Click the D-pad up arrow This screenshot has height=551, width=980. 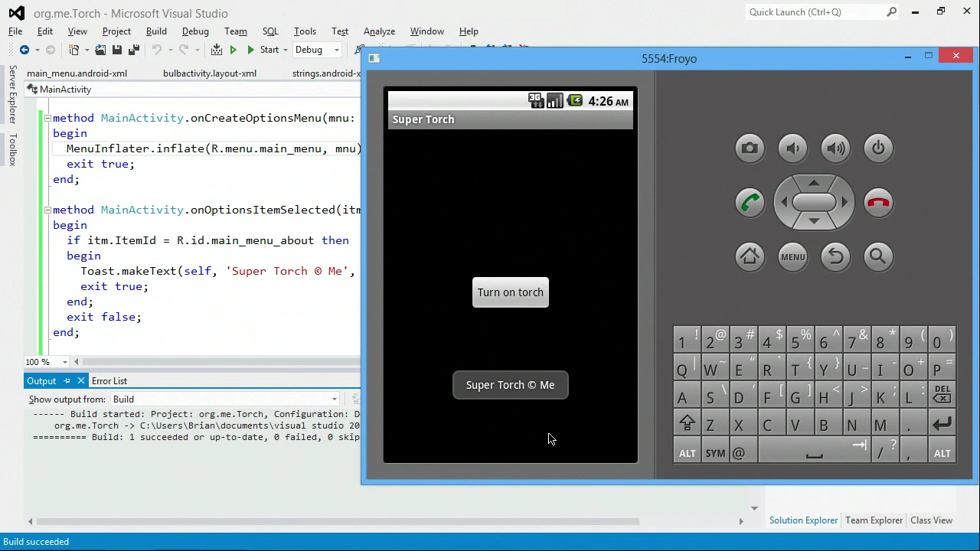[x=814, y=183]
